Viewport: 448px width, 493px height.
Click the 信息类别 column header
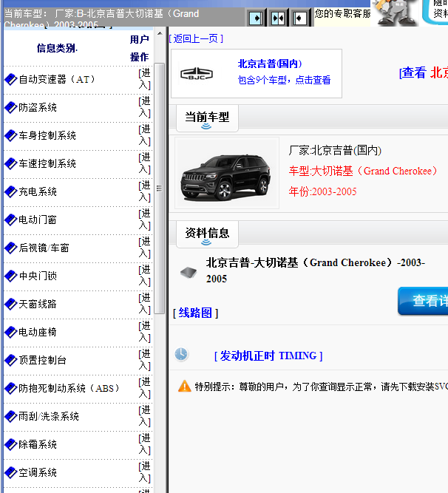57,48
